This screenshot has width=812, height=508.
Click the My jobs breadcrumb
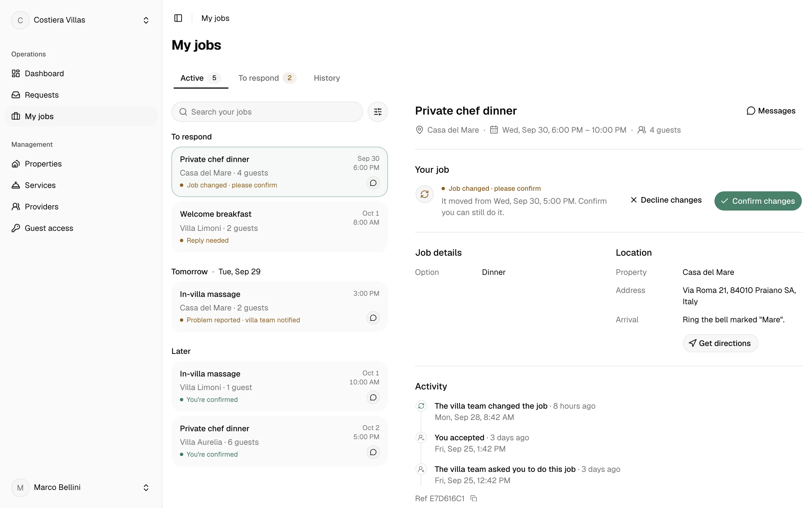pyautogui.click(x=215, y=18)
